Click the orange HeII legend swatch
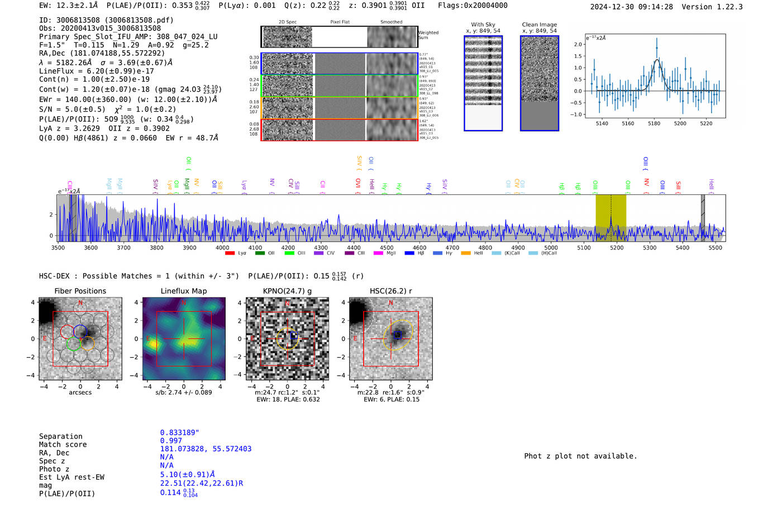782x532 pixels. point(466,253)
